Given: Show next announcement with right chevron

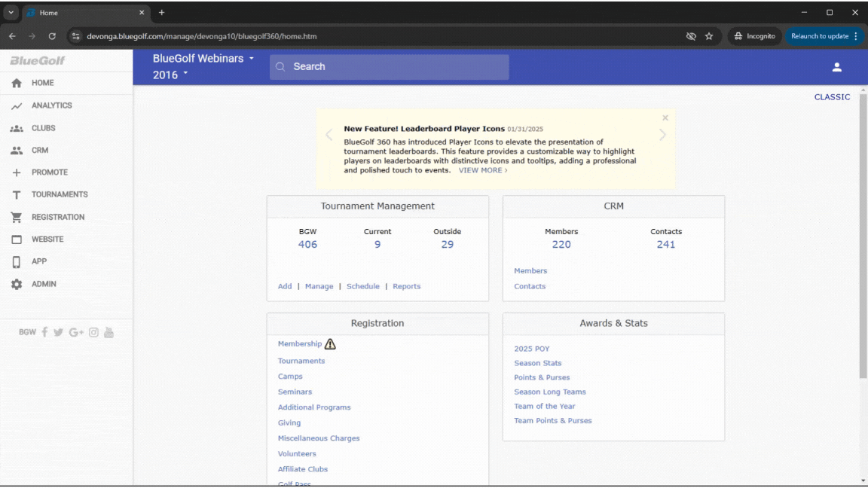Looking at the screenshot, I should [x=662, y=135].
